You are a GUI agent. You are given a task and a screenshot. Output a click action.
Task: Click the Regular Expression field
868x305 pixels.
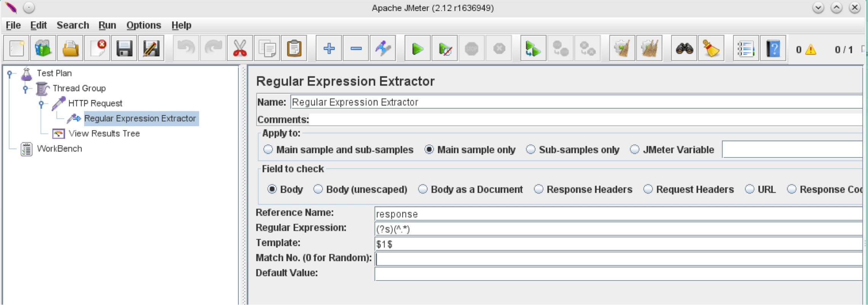[x=619, y=229]
